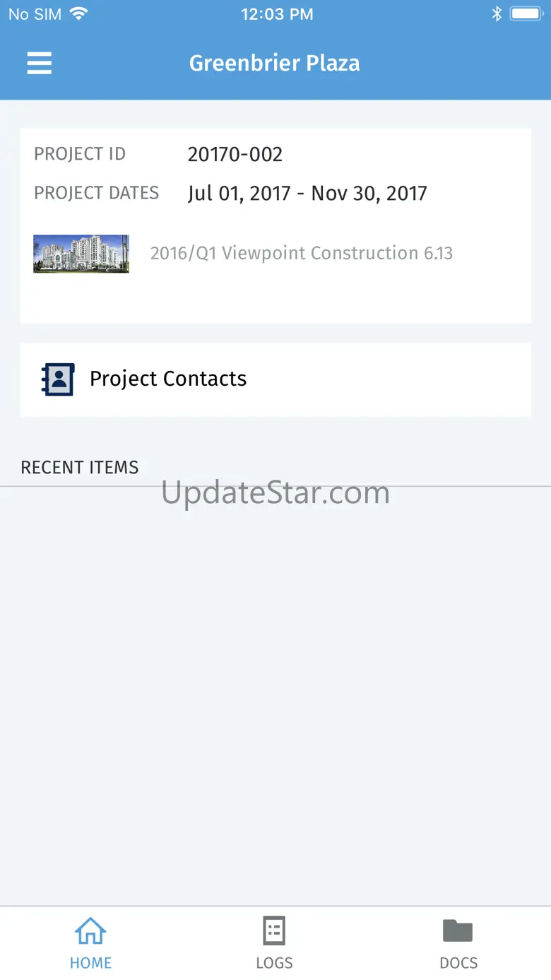Tap the building project thumbnail image
551x980 pixels.
[x=81, y=254]
